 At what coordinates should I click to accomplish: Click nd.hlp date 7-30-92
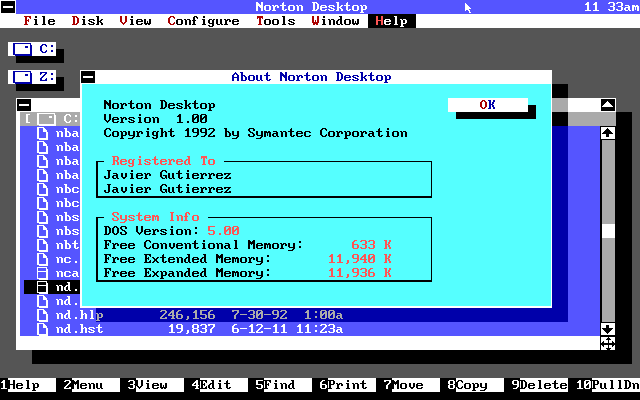(259, 315)
